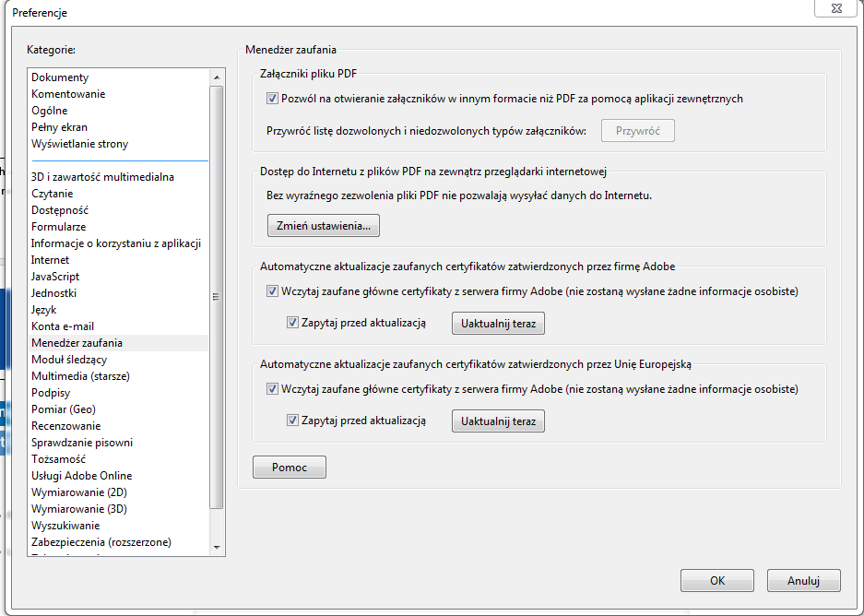This screenshot has width=864, height=616.
Task: Open Zmień ustawienia... button
Action: (324, 225)
